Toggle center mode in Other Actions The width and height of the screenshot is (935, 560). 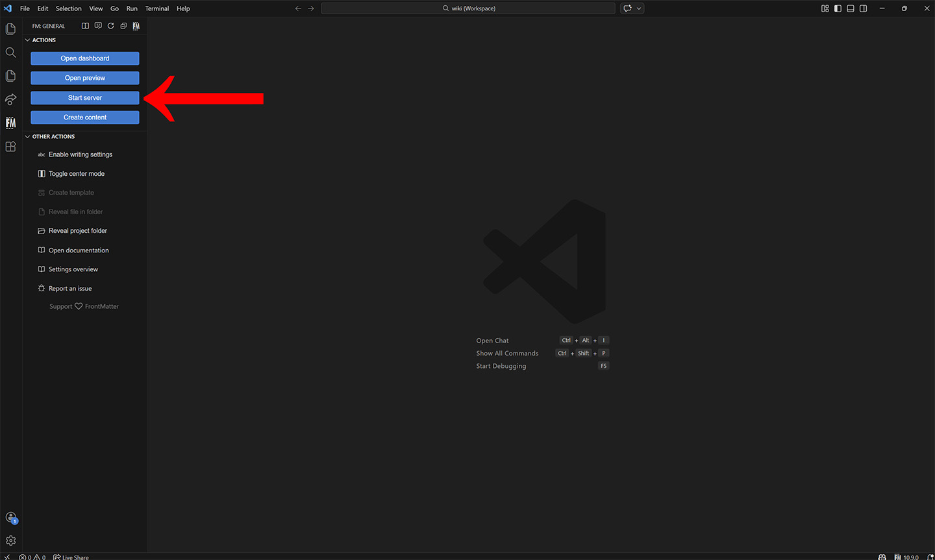[71, 174]
